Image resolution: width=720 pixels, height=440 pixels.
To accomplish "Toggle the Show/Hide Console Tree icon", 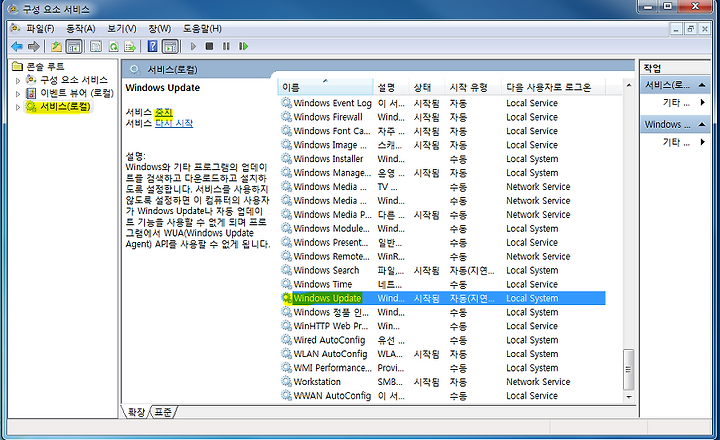I will (74, 46).
